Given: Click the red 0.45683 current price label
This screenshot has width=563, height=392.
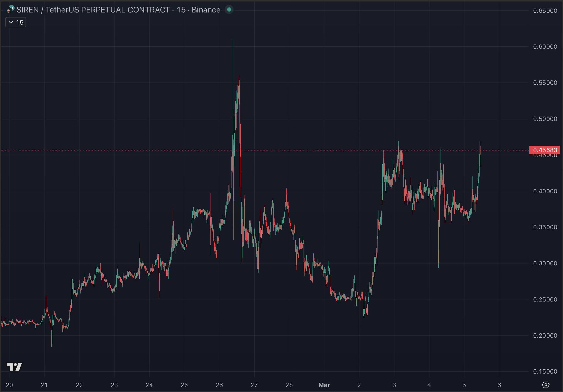Looking at the screenshot, I should 545,150.
